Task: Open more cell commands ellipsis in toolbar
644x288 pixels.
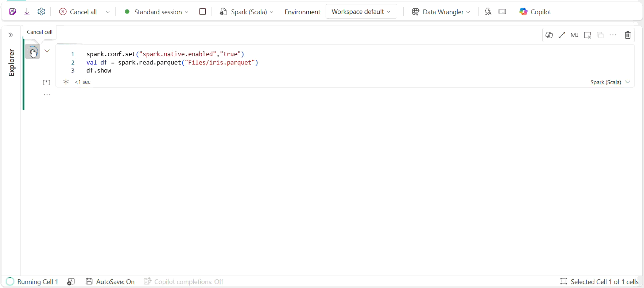Action: (x=613, y=35)
